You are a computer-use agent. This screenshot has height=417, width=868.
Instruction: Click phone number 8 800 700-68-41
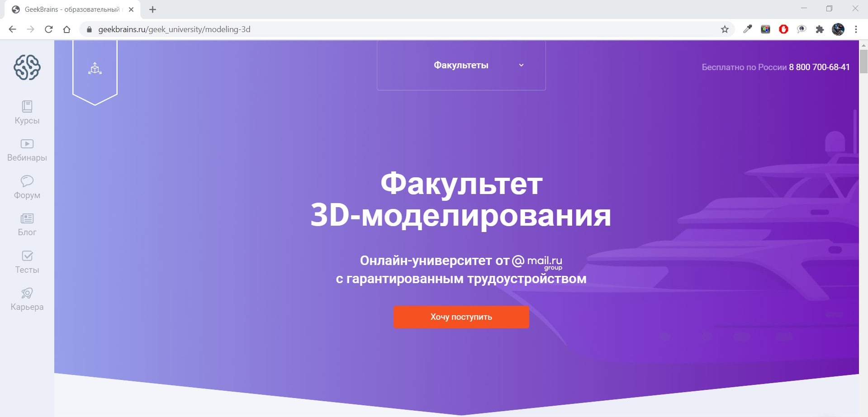pyautogui.click(x=819, y=67)
